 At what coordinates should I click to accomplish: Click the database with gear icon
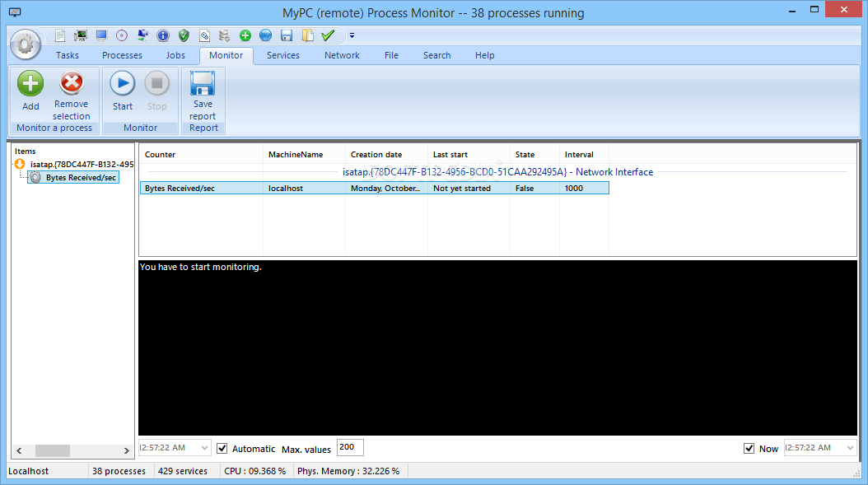tap(224, 35)
